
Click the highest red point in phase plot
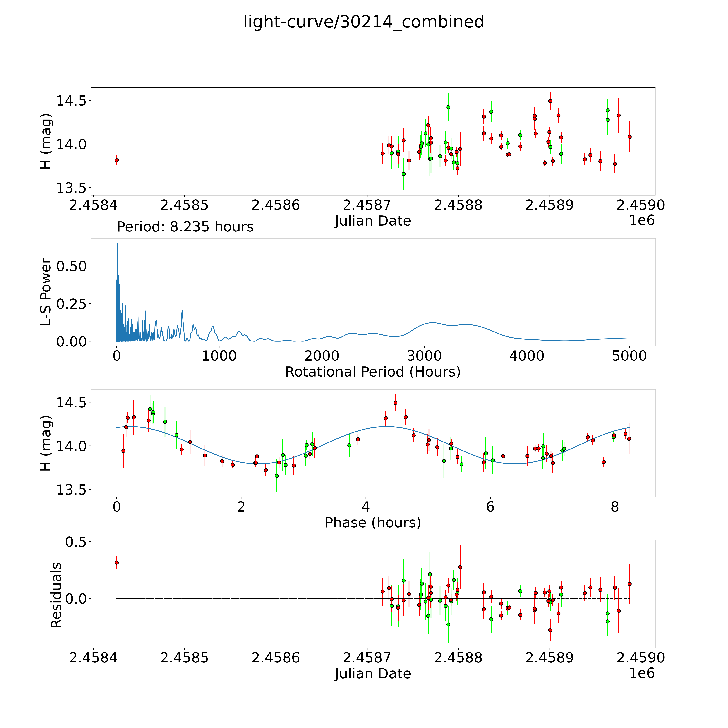point(395,403)
